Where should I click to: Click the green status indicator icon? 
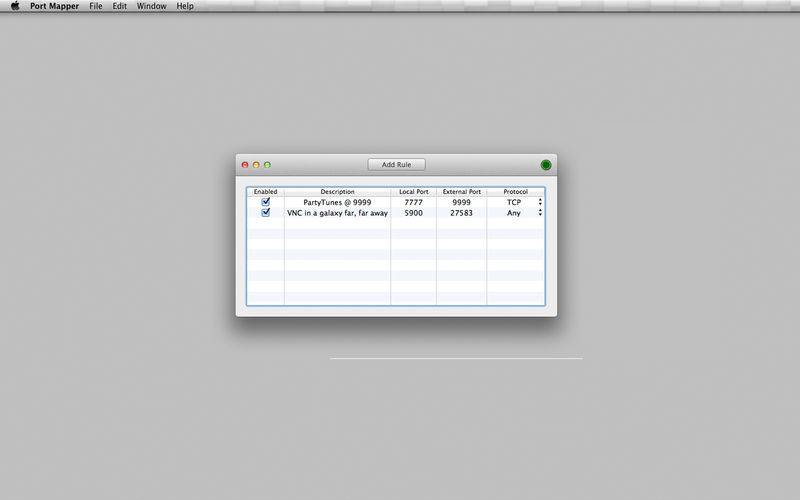point(546,165)
